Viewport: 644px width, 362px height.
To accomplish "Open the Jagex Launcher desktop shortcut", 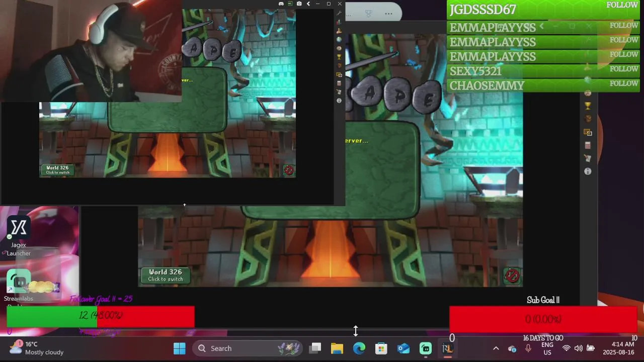I will point(19,236).
